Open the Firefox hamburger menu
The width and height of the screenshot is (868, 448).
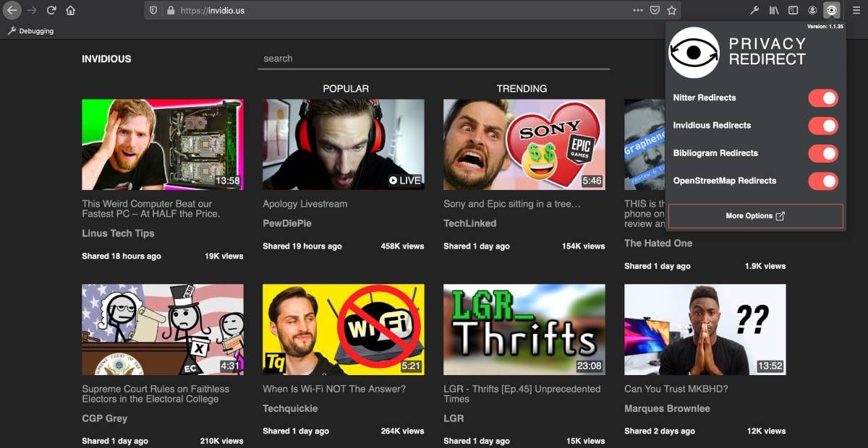coord(856,10)
